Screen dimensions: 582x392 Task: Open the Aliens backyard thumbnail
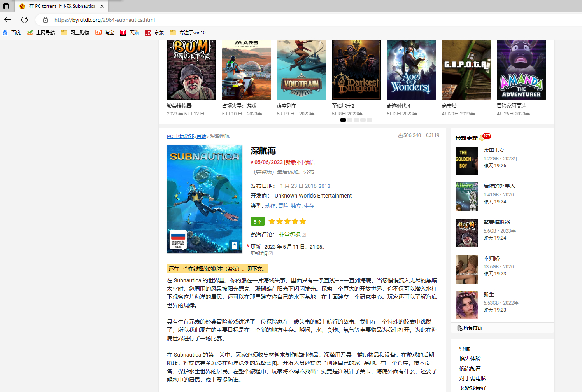[467, 197]
